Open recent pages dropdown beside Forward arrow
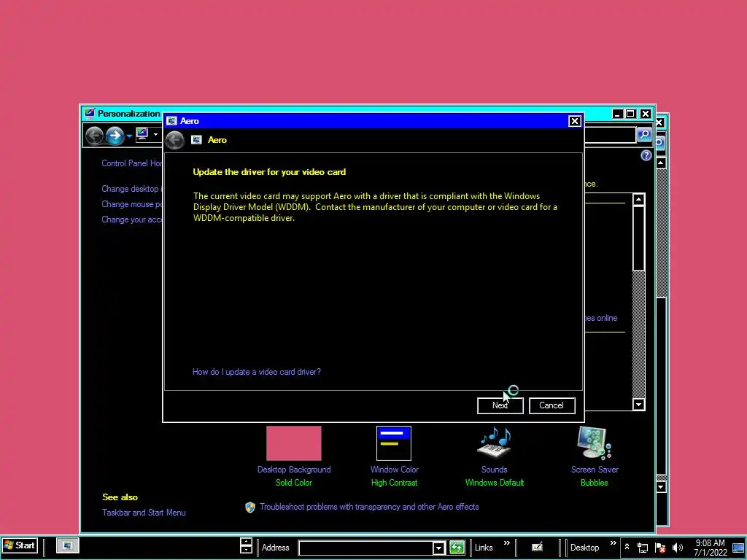The width and height of the screenshot is (747, 560). (x=129, y=136)
